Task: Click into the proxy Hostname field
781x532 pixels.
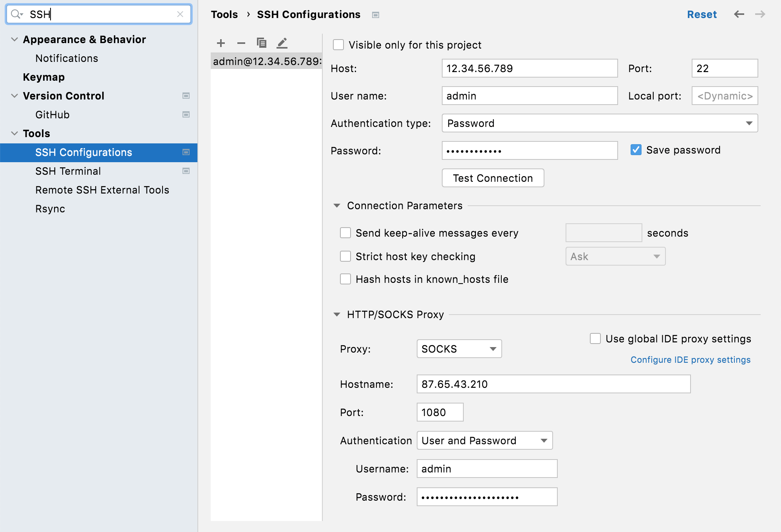Action: point(553,384)
